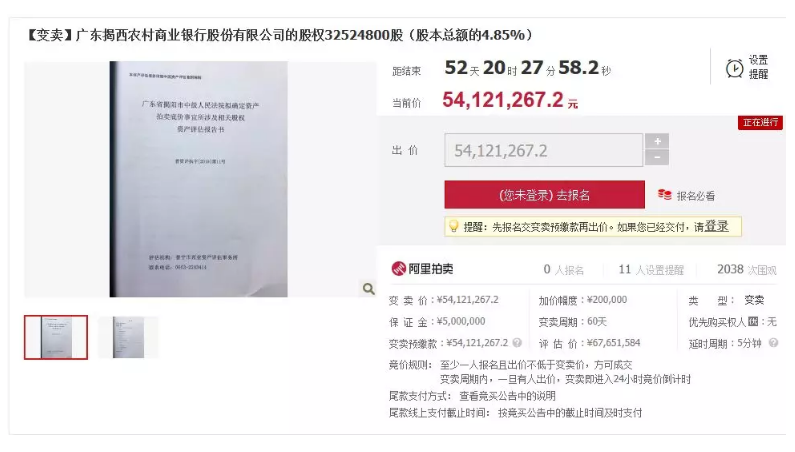Click the question mark next to 延时周期
Viewport: 795px width, 452px height.
pos(773,343)
